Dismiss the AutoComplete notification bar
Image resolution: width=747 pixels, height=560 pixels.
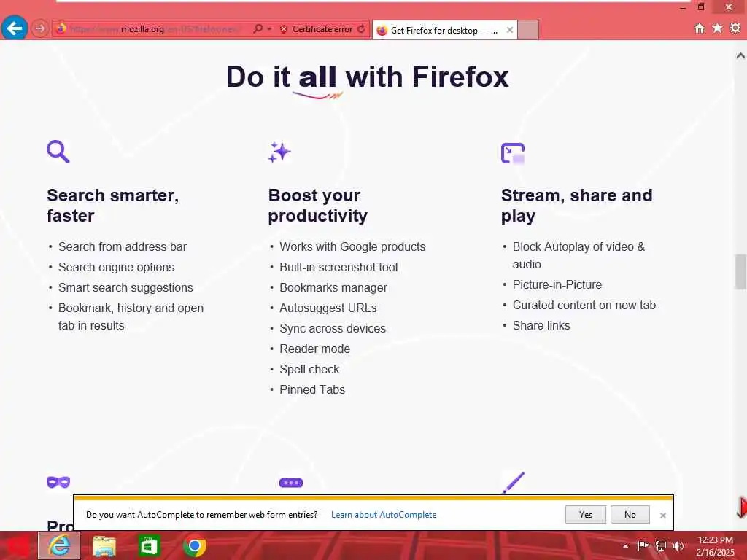click(662, 516)
